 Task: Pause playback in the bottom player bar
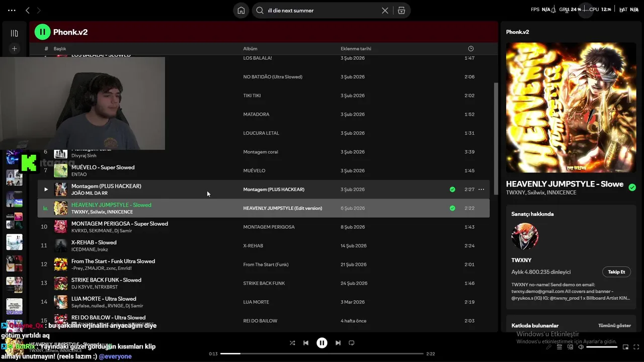pyautogui.click(x=322, y=343)
